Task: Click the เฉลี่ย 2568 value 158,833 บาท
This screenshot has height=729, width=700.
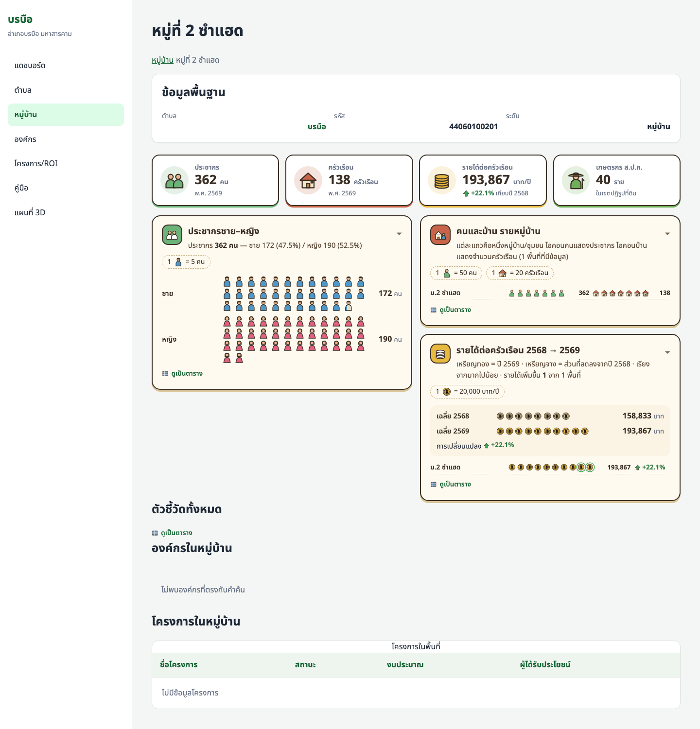Action: click(x=643, y=416)
